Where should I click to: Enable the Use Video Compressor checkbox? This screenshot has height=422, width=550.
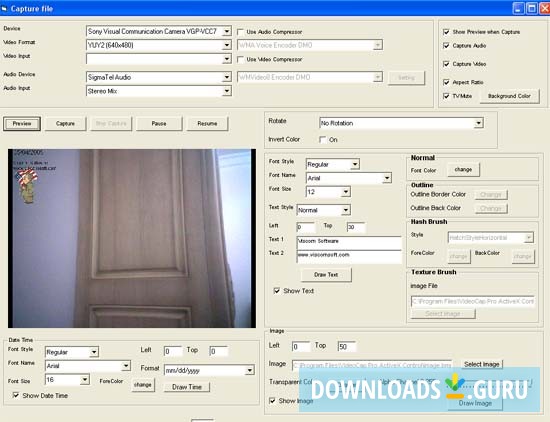pos(240,59)
